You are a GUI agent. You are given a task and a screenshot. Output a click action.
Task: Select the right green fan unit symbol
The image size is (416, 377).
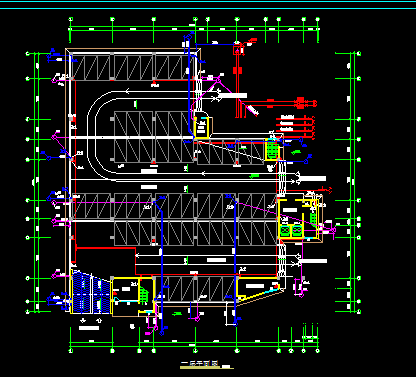(297, 230)
